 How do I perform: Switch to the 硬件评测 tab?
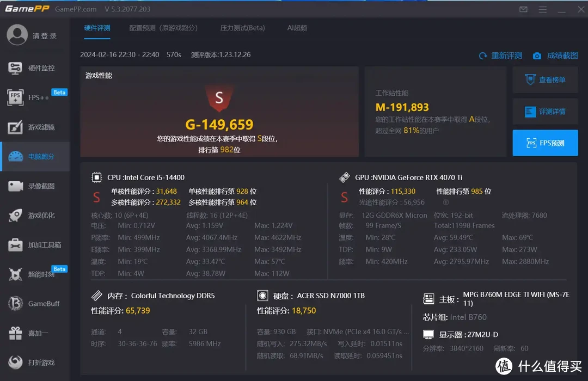[x=97, y=28]
